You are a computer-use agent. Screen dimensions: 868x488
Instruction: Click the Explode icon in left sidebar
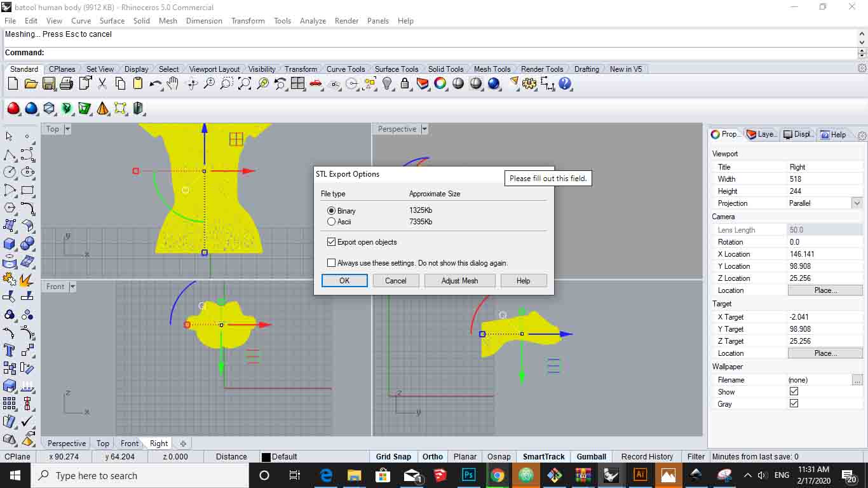(x=27, y=278)
